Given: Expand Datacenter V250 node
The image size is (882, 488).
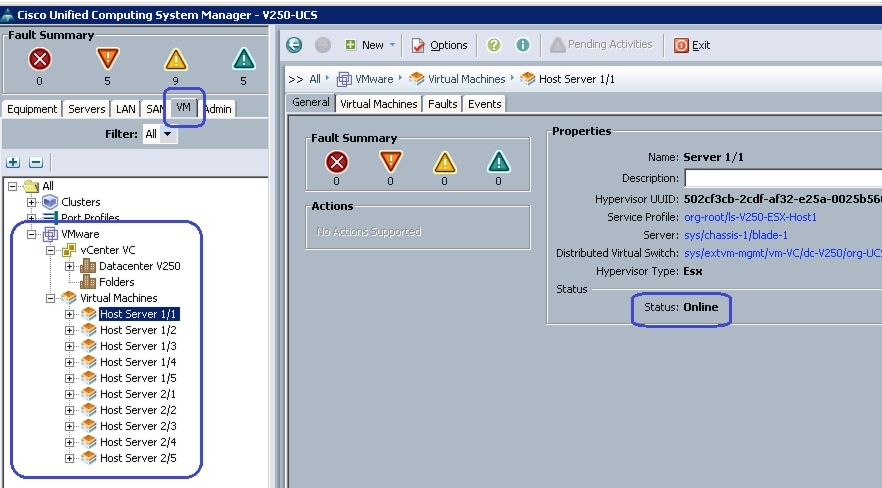Looking at the screenshot, I should click(x=69, y=266).
